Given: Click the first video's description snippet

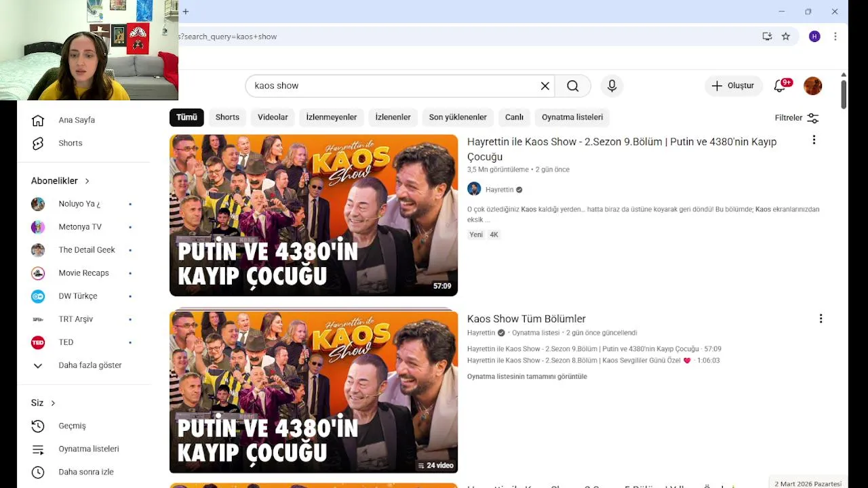Looking at the screenshot, I should (x=643, y=214).
